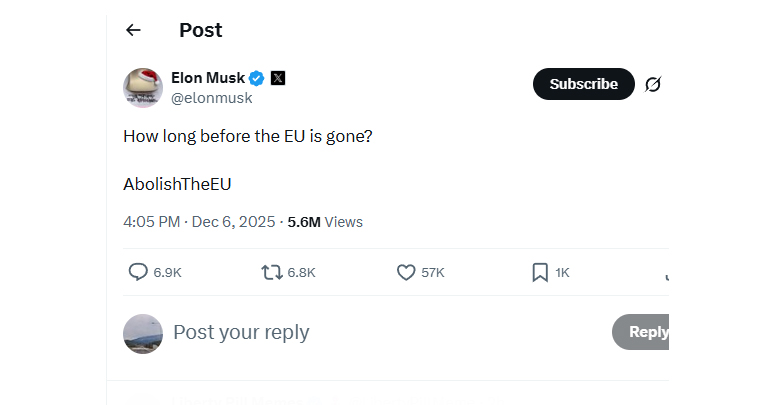Click the back arrow icon
Image resolution: width=782 pixels, height=405 pixels.
point(133,30)
